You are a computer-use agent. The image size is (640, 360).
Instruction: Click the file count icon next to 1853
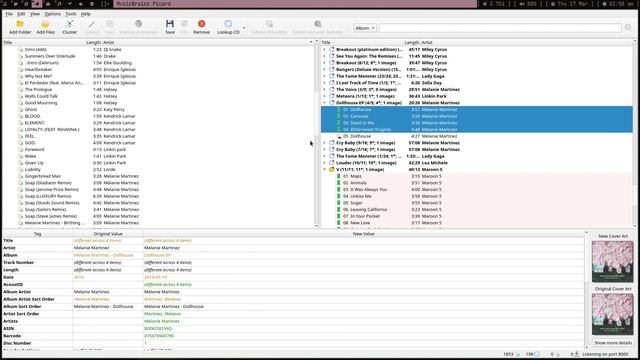(x=518, y=354)
